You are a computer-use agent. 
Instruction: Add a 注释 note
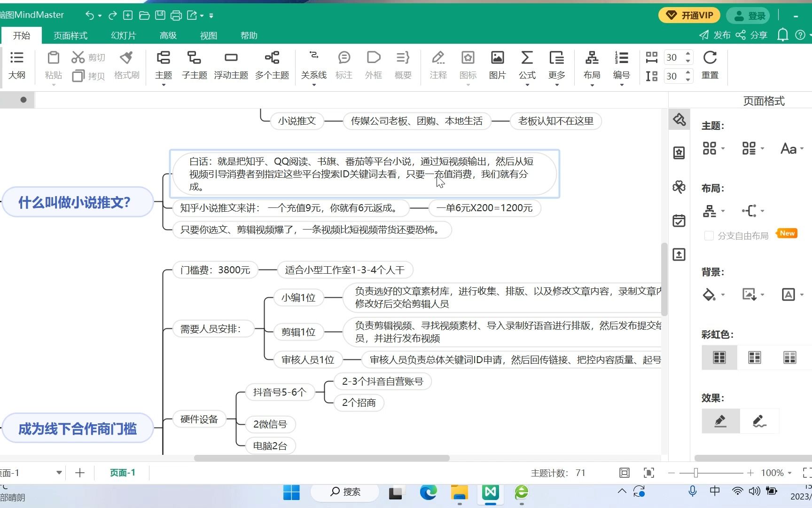coord(438,65)
